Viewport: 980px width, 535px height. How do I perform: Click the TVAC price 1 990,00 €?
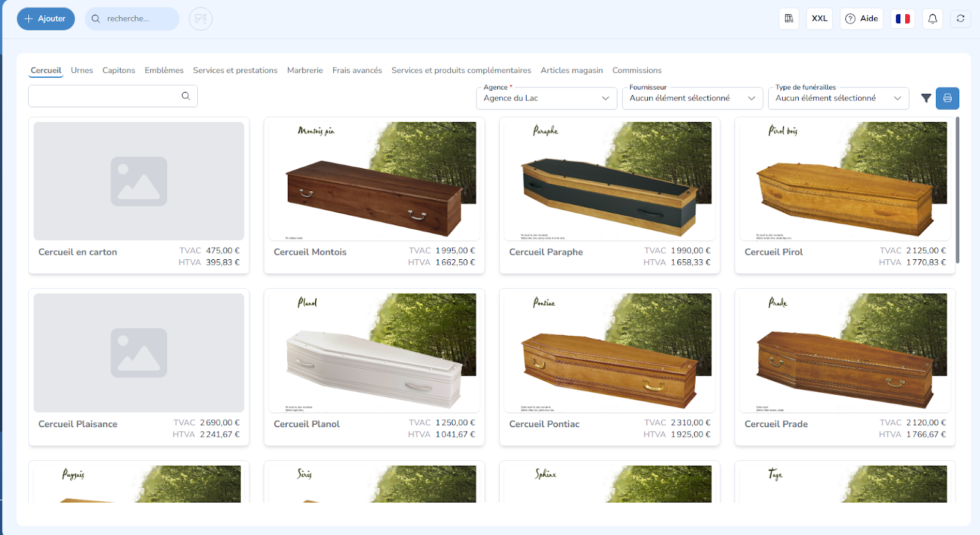[x=691, y=251]
